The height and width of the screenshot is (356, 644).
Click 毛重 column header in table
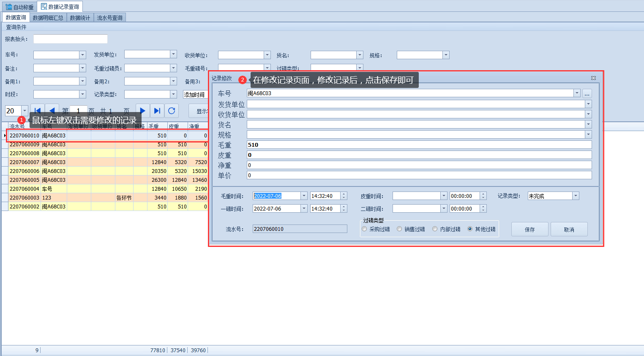[x=157, y=126]
